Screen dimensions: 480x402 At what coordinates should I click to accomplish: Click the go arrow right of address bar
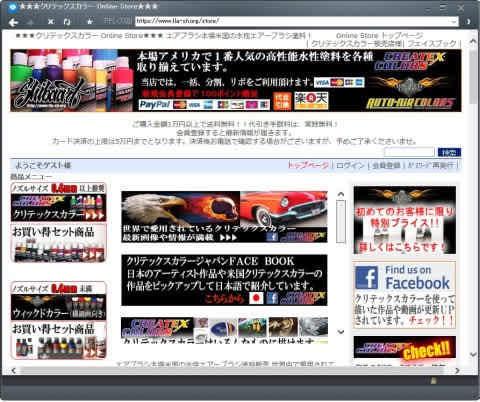pyautogui.click(x=469, y=21)
